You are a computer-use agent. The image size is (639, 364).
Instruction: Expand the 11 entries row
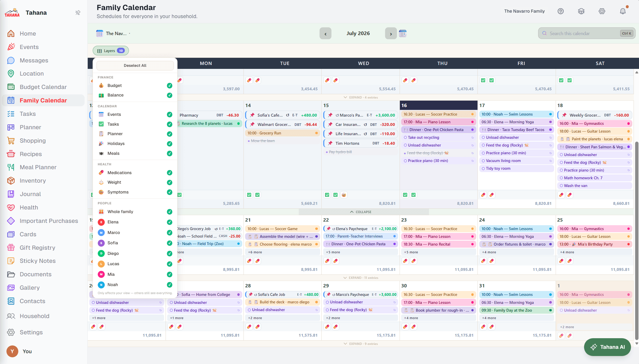361,278
